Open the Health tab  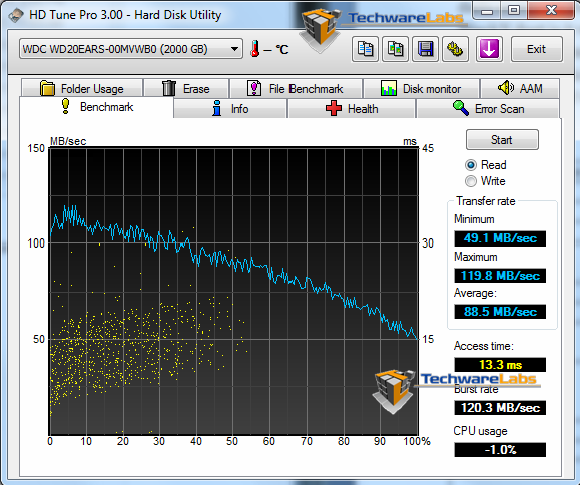[x=352, y=108]
